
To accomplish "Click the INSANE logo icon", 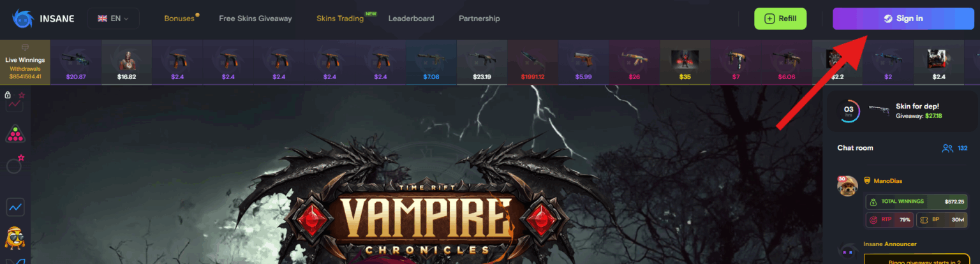I will pyautogui.click(x=24, y=18).
